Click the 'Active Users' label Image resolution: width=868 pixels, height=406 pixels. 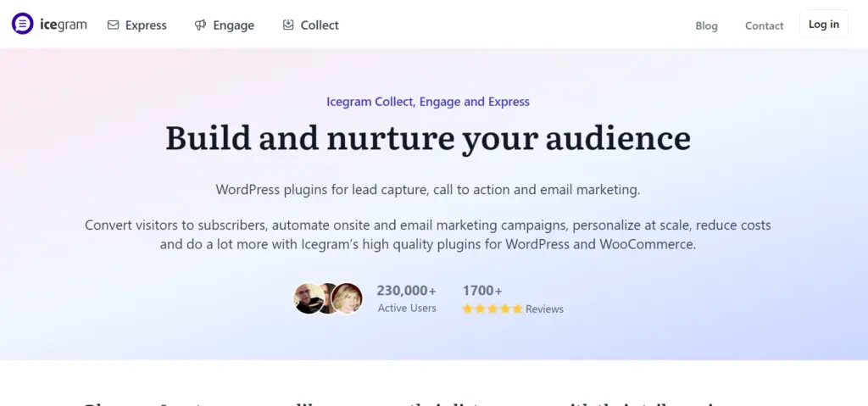[x=407, y=308]
